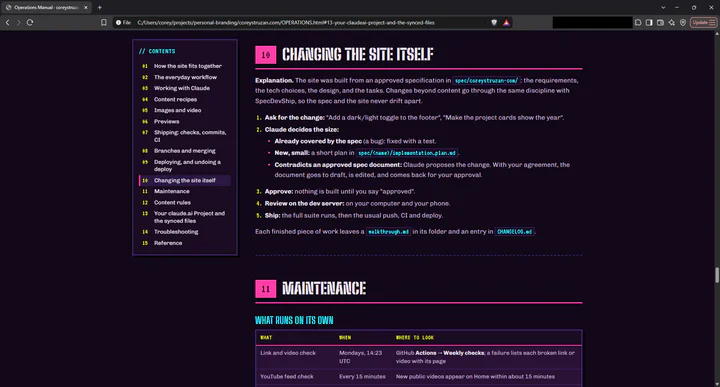720x387 pixels.
Task: Click the "WHERE TO LOOK" column header
Action: tap(415, 338)
